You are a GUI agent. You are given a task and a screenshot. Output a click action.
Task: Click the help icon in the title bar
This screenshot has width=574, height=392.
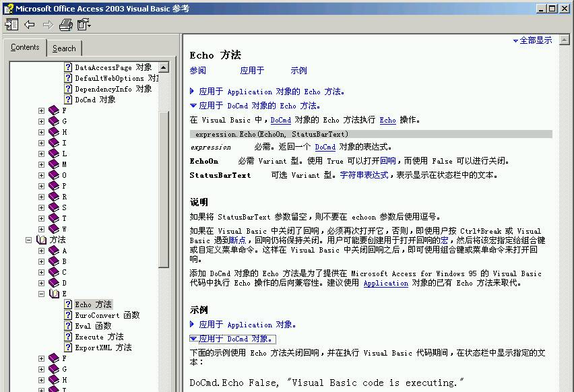pyautogui.click(x=8, y=8)
